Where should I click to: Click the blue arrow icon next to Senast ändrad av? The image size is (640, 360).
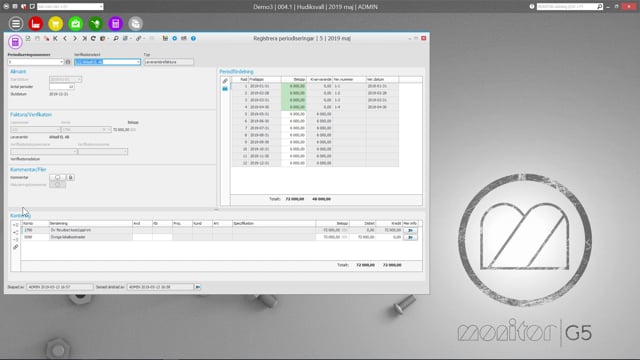coord(198,287)
